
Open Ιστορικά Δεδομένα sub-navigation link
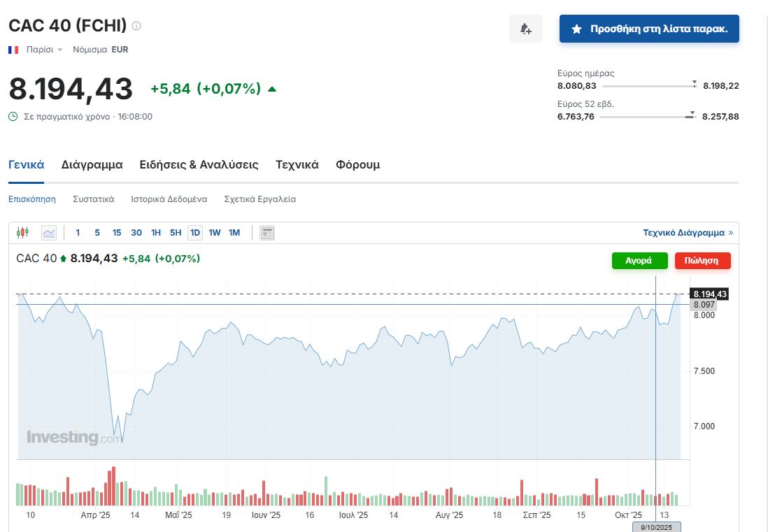[x=169, y=199]
